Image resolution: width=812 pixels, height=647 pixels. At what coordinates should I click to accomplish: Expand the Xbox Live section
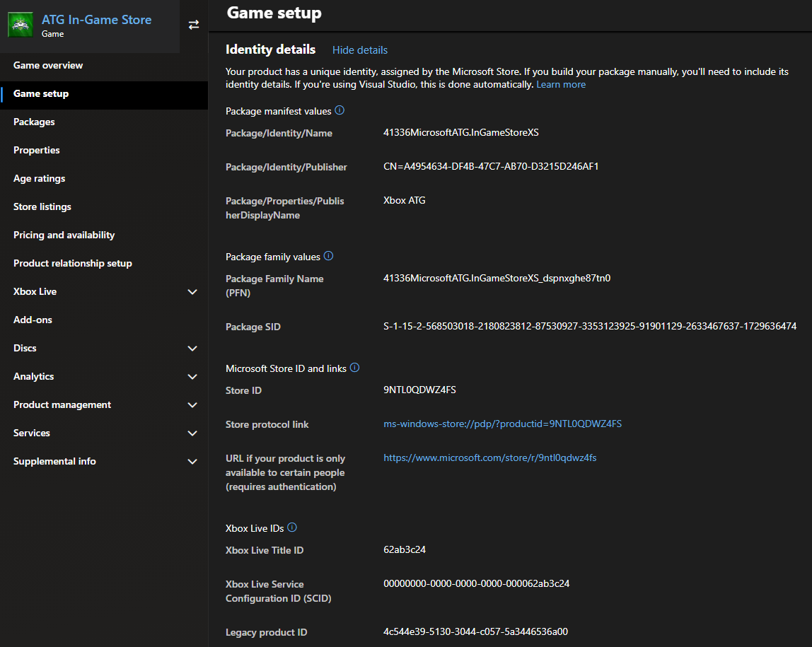[x=104, y=291]
